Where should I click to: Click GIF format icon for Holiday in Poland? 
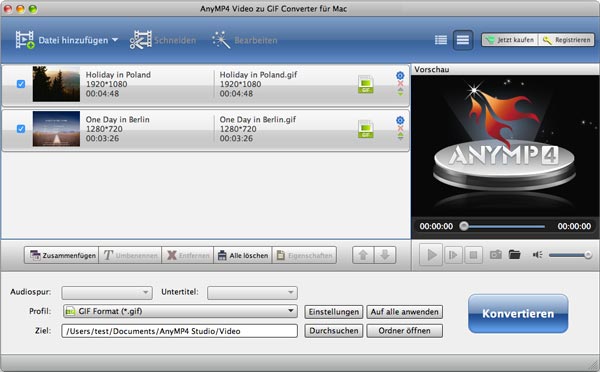click(365, 84)
